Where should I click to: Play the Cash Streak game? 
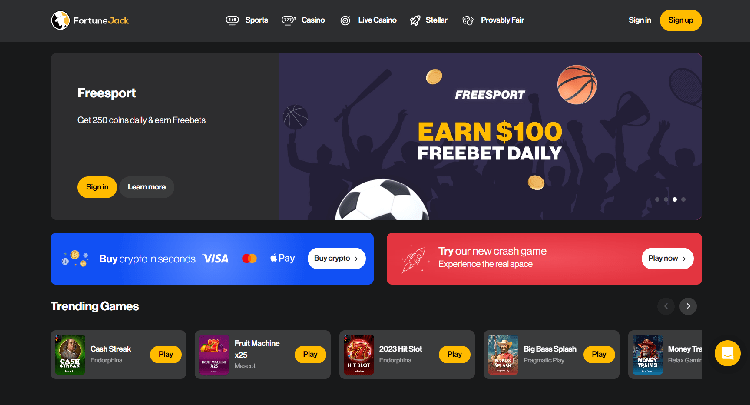pos(165,354)
